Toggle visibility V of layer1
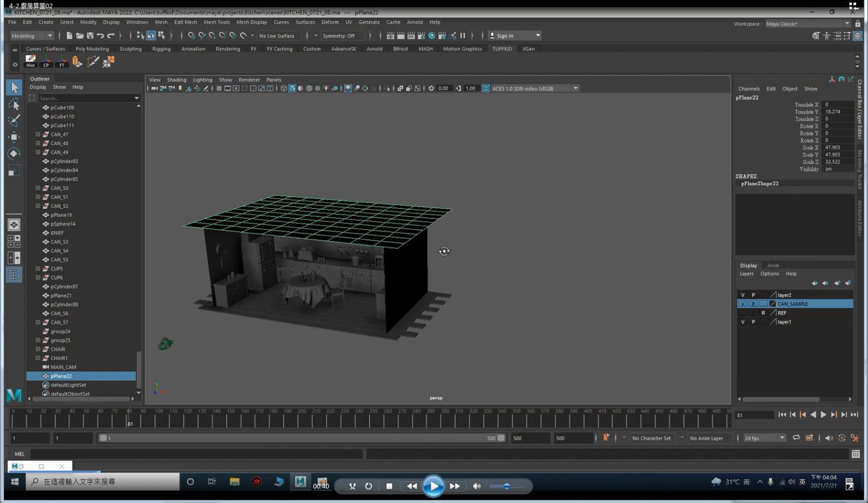Image resolution: width=868 pixels, height=503 pixels. (743, 322)
